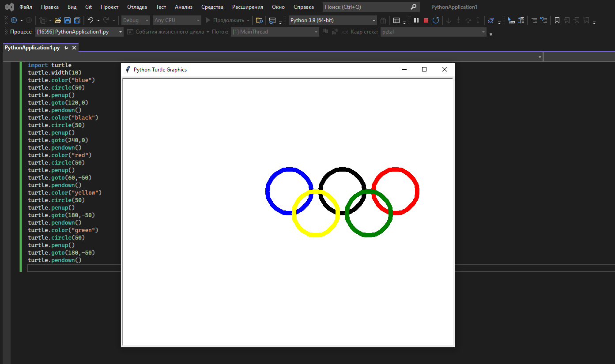Open the Правка menu

(50, 7)
